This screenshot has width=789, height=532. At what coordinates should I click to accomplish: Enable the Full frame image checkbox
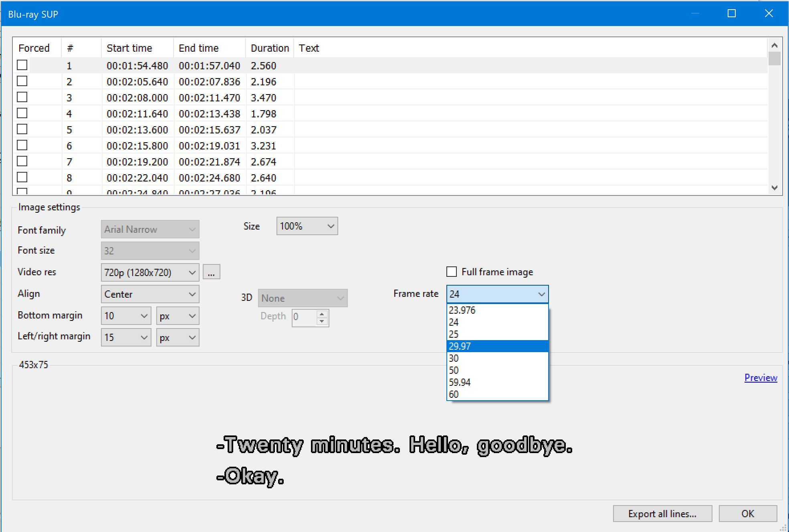click(x=452, y=272)
